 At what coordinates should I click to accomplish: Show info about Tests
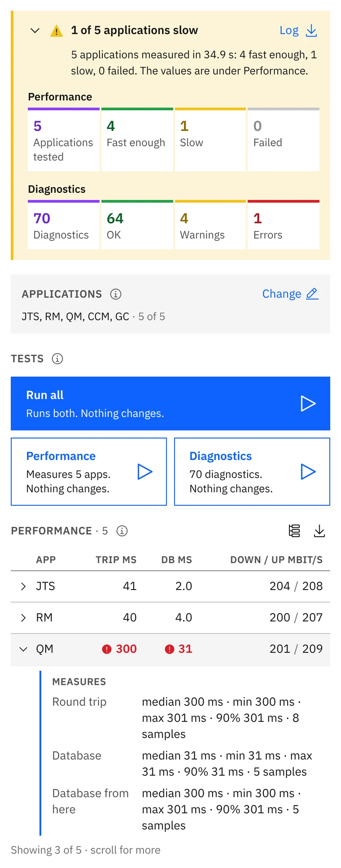click(x=57, y=359)
